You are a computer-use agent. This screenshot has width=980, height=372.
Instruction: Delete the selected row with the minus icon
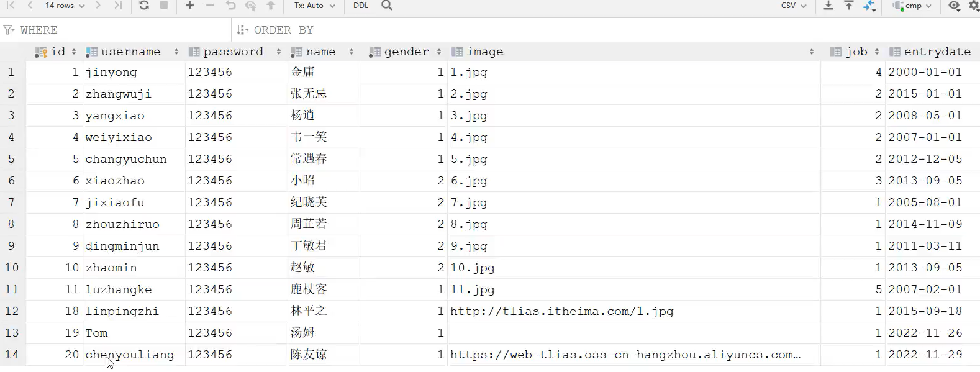point(210,6)
